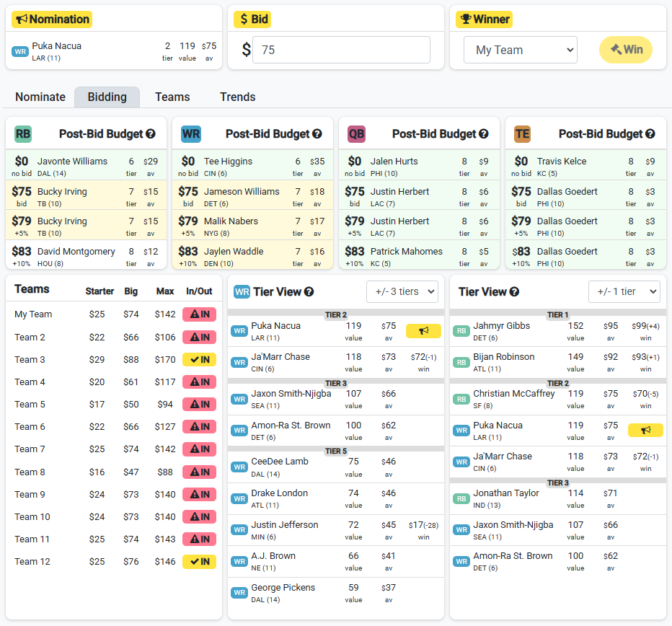
Task: Toggle Team 12 In/Out status badge
Action: point(199,561)
